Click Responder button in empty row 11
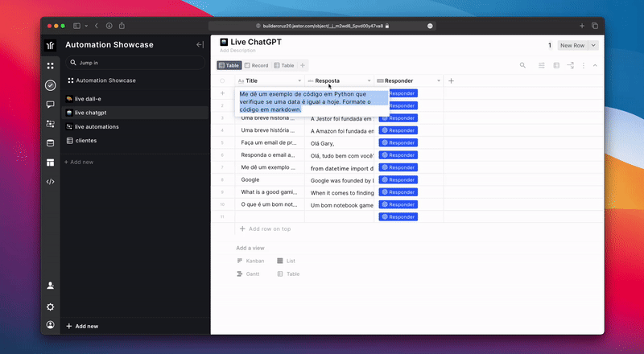 pos(398,216)
